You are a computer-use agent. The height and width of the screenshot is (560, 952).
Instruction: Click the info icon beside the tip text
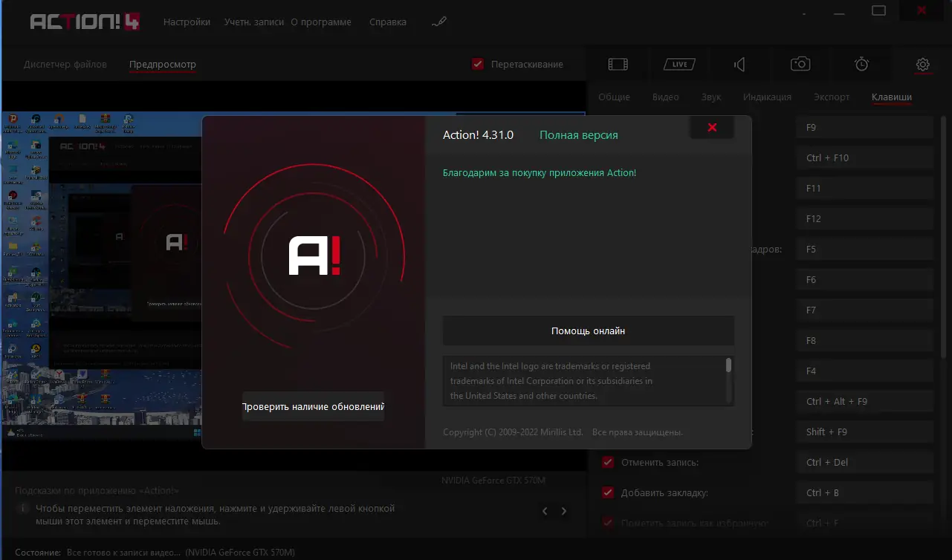(24, 509)
